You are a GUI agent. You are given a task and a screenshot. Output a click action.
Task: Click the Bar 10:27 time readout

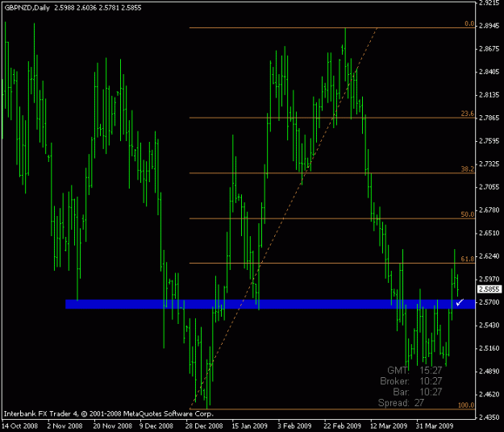pos(418,392)
